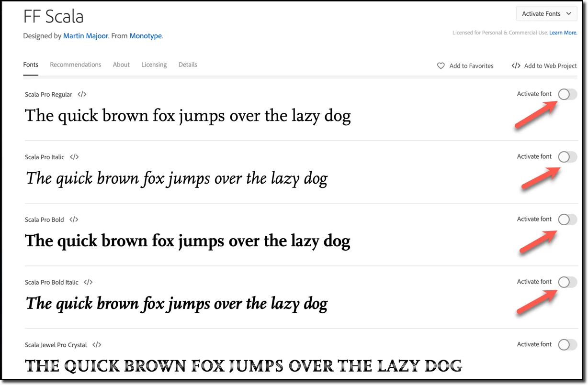Switch on Activate font for Scala Pro Bold

tap(567, 220)
